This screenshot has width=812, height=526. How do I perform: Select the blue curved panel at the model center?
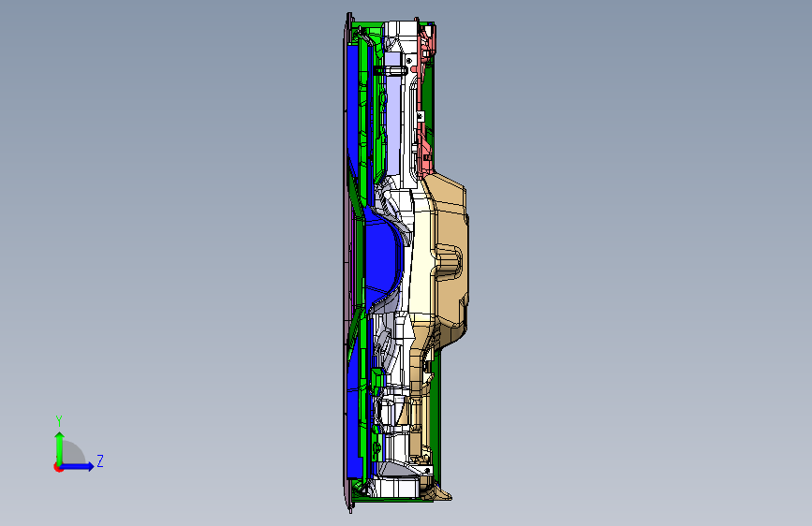(381, 257)
